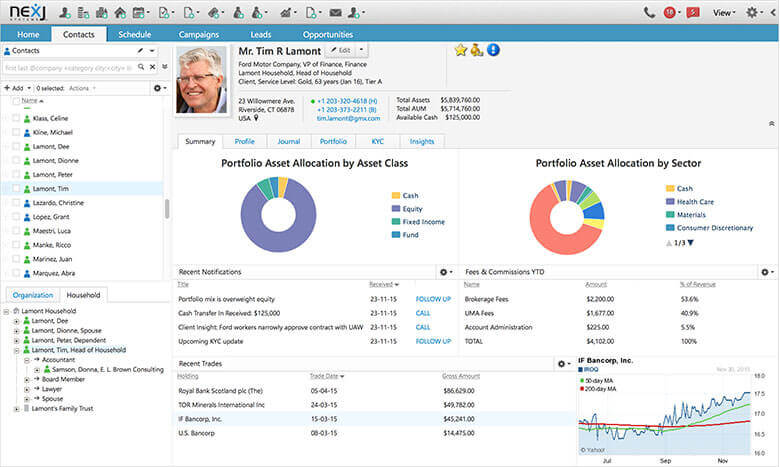Click the map pin icon next to USA

pos(256,118)
